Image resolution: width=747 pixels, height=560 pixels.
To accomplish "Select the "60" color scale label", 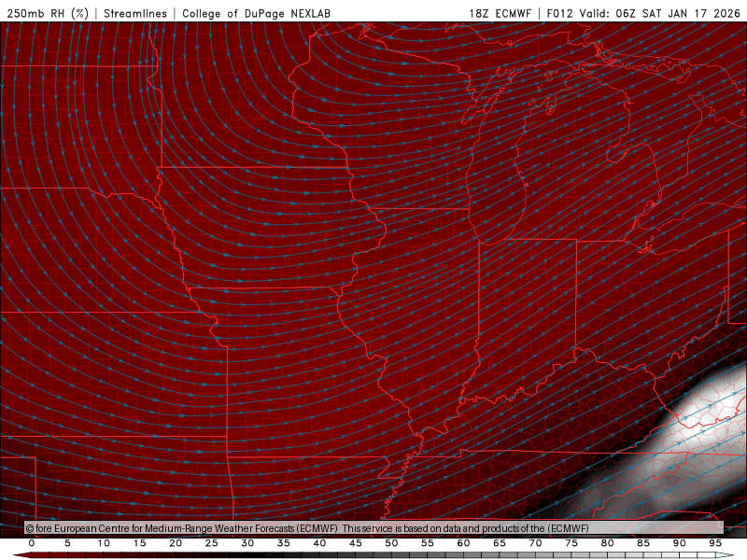I will [463, 543].
